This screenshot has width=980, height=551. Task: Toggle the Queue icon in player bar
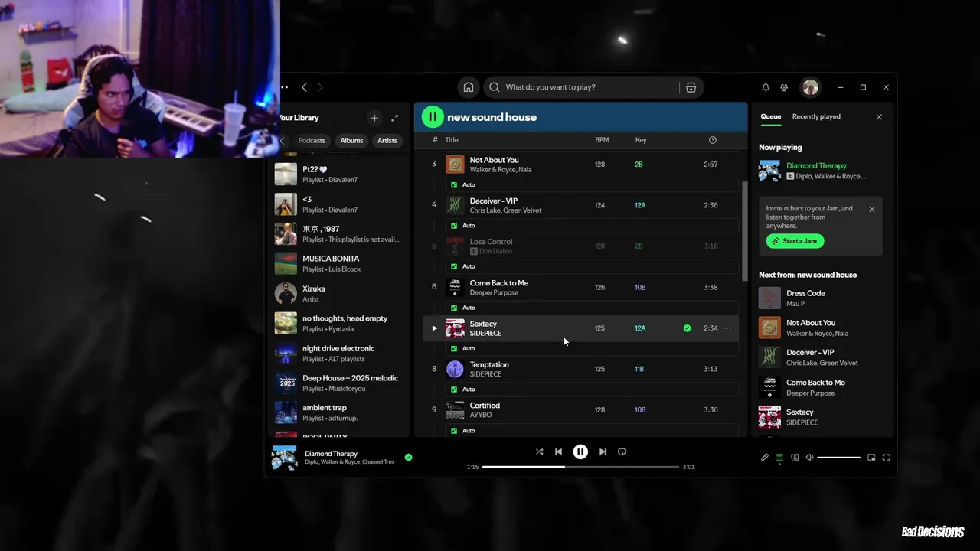click(779, 458)
